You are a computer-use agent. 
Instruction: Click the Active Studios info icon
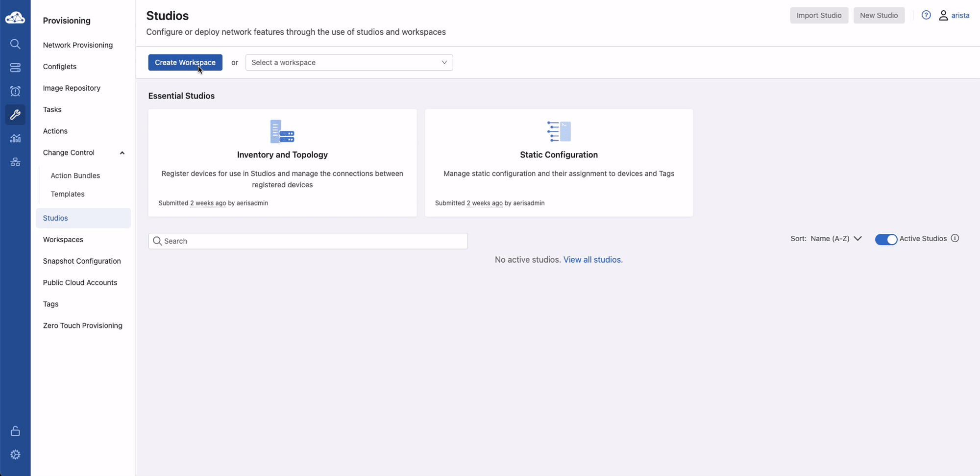[x=955, y=238]
